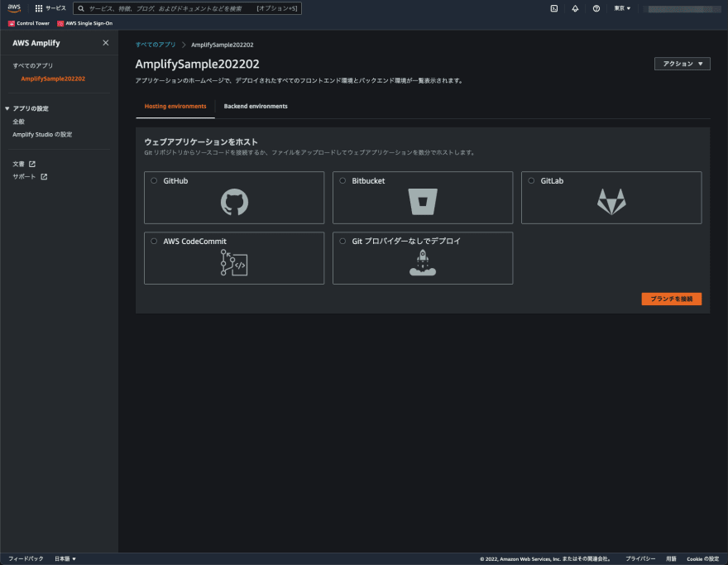Click the AWS Single Sign-On bookmark icon
The image size is (728, 565).
(x=60, y=23)
